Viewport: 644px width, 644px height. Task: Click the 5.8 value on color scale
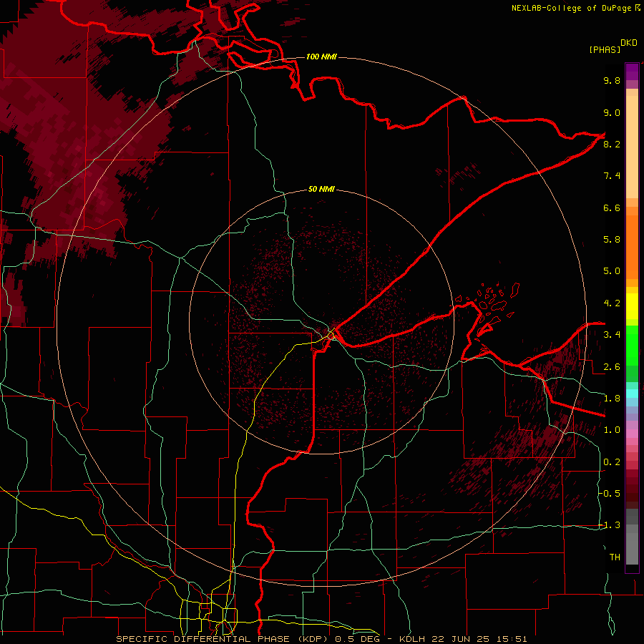click(612, 240)
